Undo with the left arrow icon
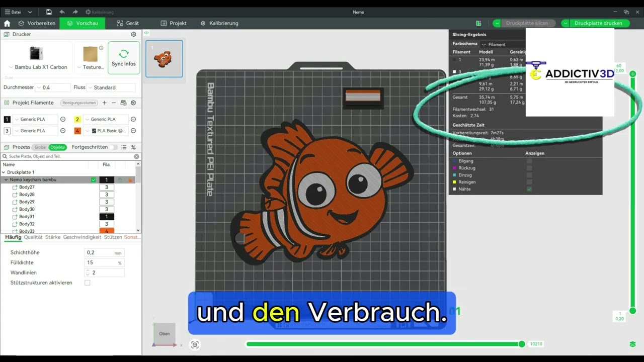The width and height of the screenshot is (644, 362). point(62,12)
